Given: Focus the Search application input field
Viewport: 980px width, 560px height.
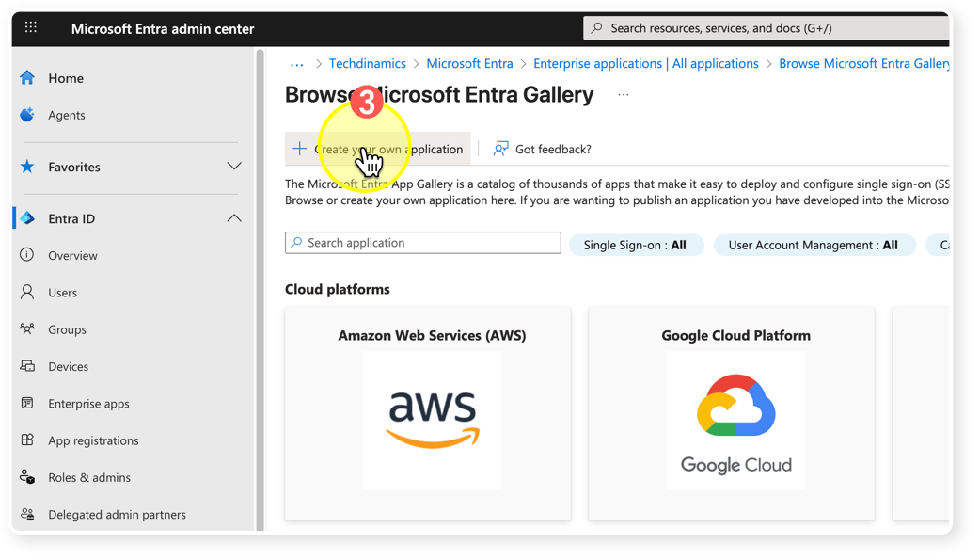Looking at the screenshot, I should point(423,243).
